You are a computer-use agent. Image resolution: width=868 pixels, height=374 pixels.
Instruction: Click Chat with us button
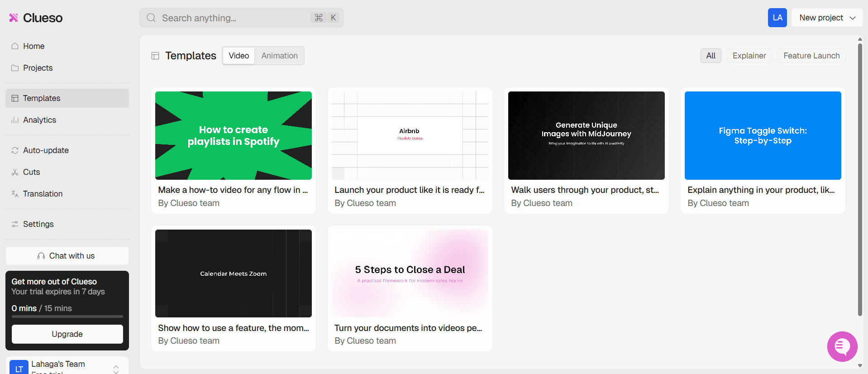[67, 256]
